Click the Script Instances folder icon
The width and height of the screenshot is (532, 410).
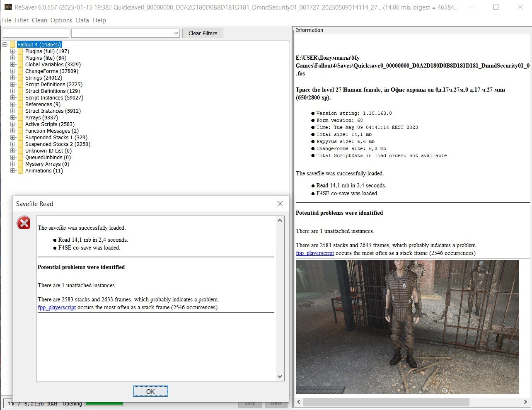[x=21, y=98]
